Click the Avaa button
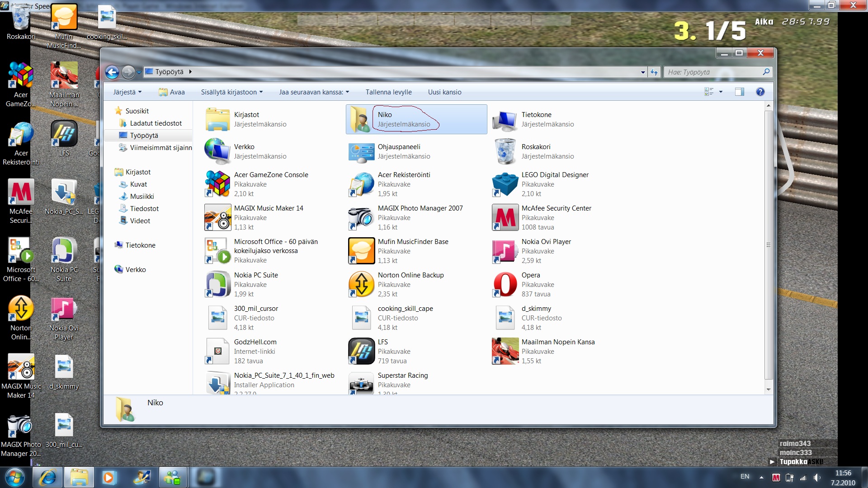This screenshot has width=868, height=488. (x=172, y=92)
